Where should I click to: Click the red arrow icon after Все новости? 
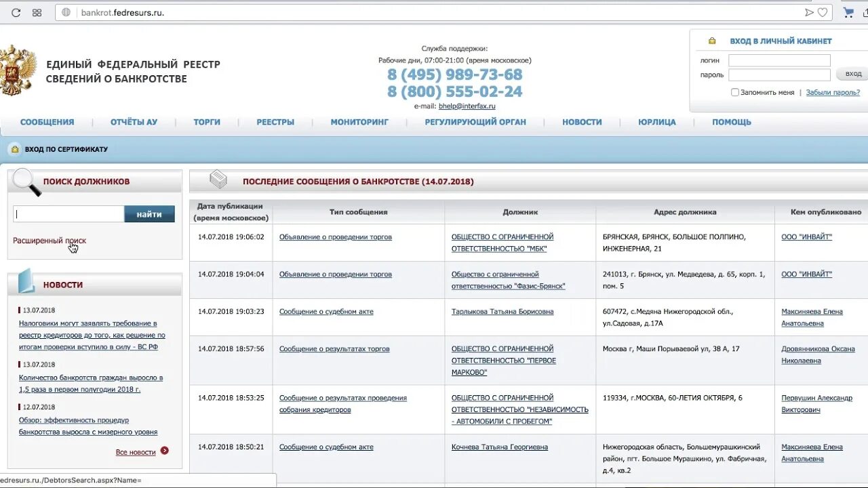(164, 451)
